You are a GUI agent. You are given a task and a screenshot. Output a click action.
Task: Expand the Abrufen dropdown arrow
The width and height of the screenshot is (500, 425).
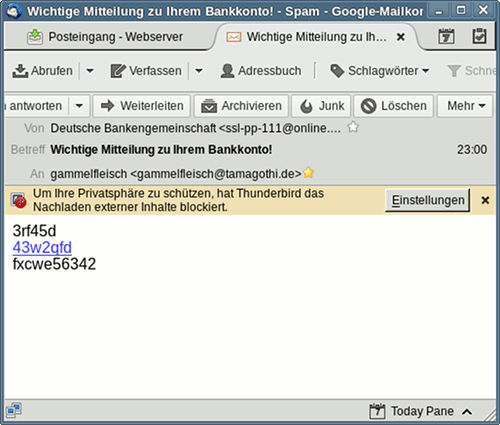point(90,71)
